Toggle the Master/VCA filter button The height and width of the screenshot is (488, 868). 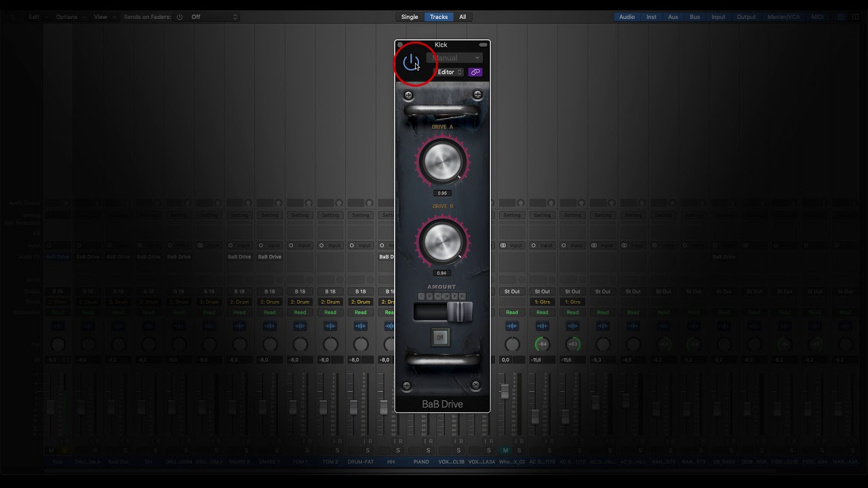pos(783,17)
